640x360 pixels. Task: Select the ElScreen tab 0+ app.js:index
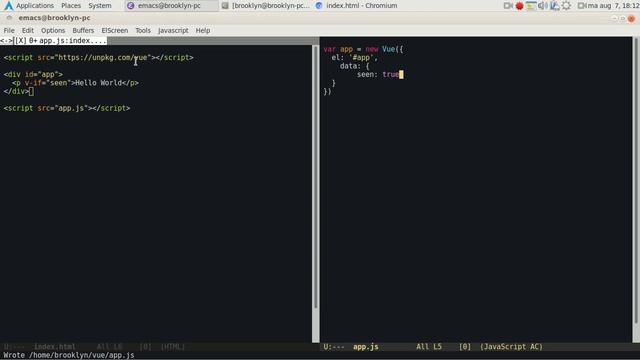[x=67, y=41]
